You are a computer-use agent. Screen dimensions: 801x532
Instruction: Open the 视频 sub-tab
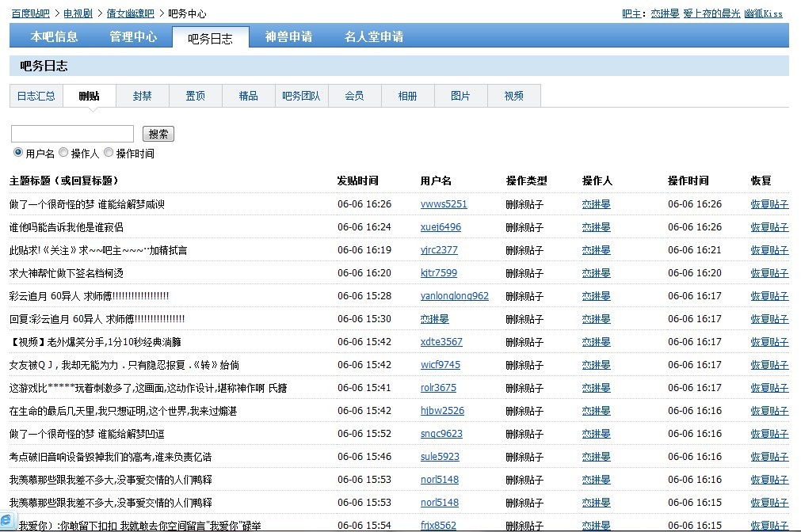click(x=514, y=96)
